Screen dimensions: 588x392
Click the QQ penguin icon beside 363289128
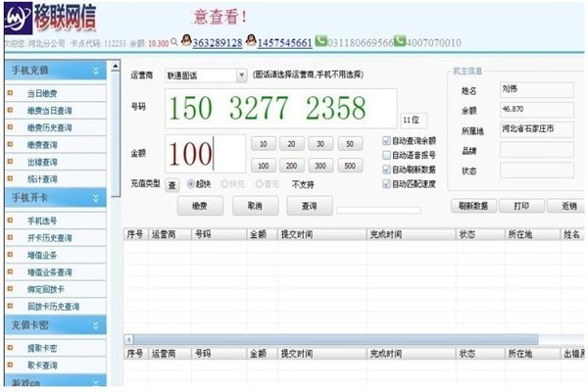tap(186, 40)
